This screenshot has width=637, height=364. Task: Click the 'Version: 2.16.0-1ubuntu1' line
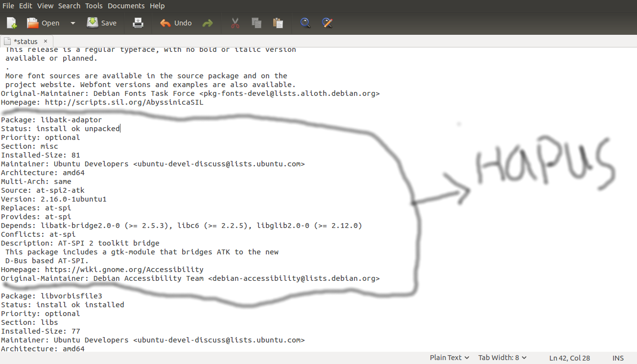coord(54,199)
